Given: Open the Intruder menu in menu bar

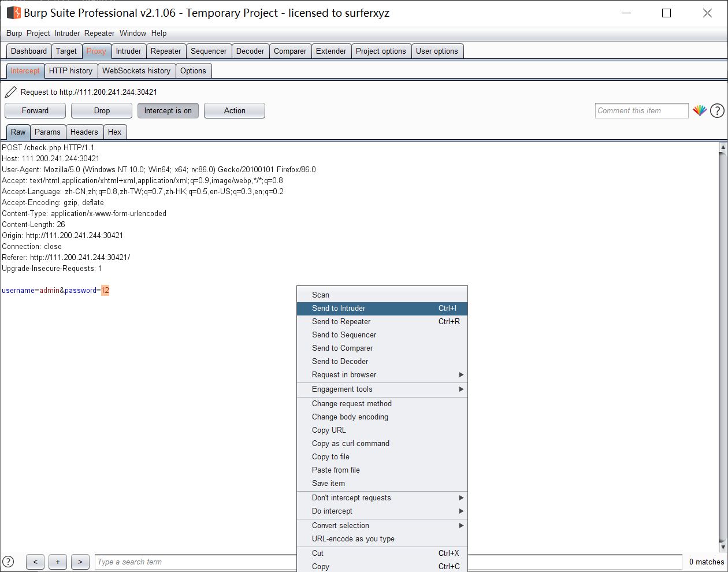Looking at the screenshot, I should [x=68, y=33].
